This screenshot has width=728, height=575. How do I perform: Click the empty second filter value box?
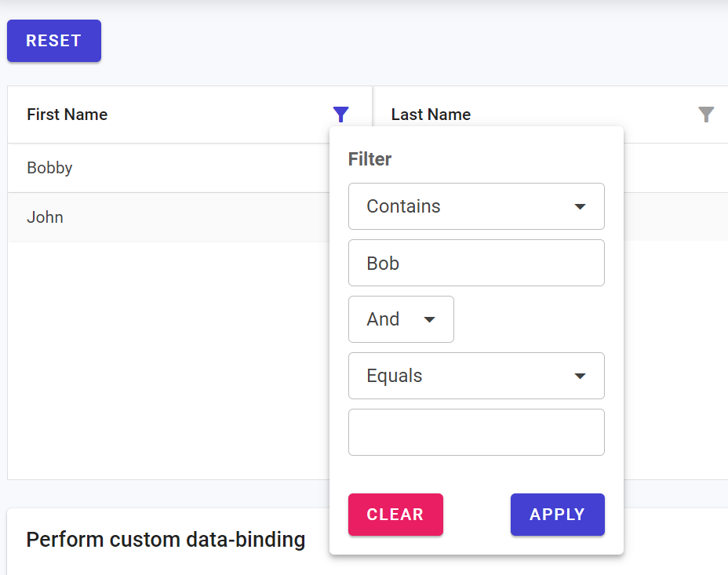476,432
